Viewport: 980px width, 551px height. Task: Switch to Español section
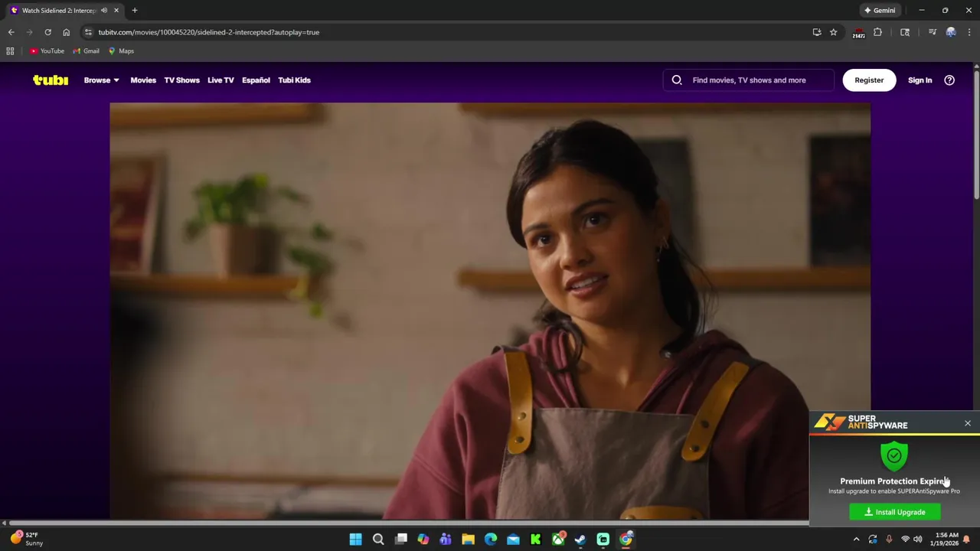(256, 80)
